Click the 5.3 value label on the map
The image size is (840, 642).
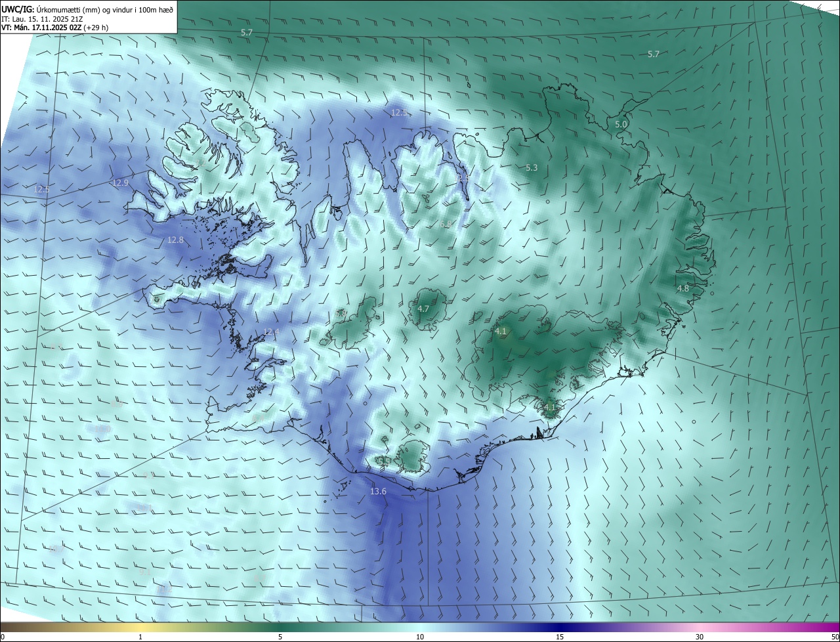coord(532,168)
